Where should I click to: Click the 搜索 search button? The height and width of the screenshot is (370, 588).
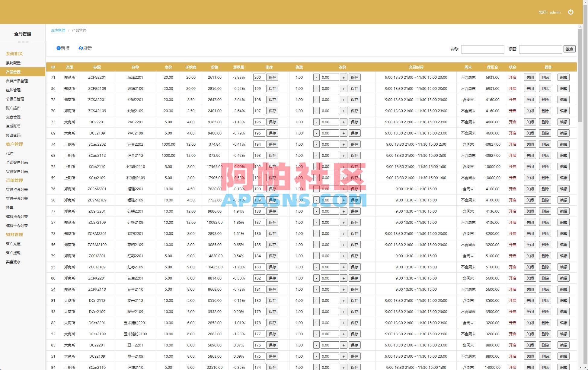point(570,49)
